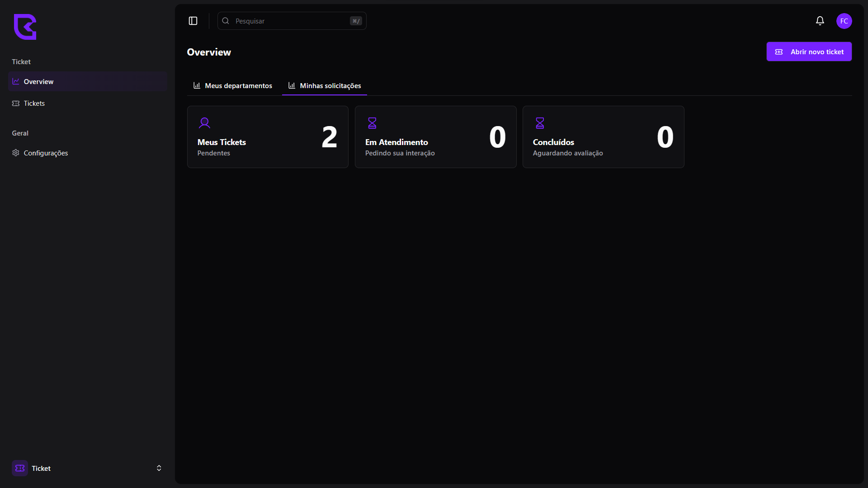This screenshot has width=868, height=488.
Task: Open Configurações from the sidebar
Action: pos(46,153)
